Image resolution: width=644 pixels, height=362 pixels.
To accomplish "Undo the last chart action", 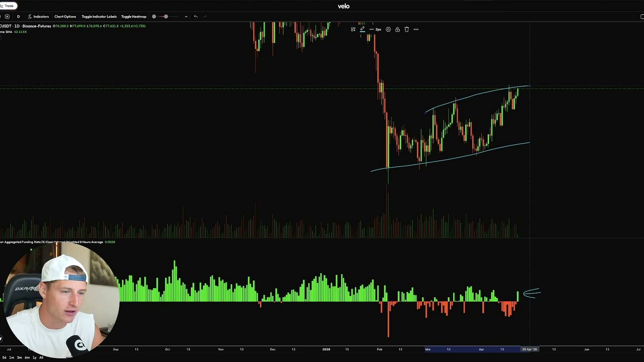I will pyautogui.click(x=196, y=16).
